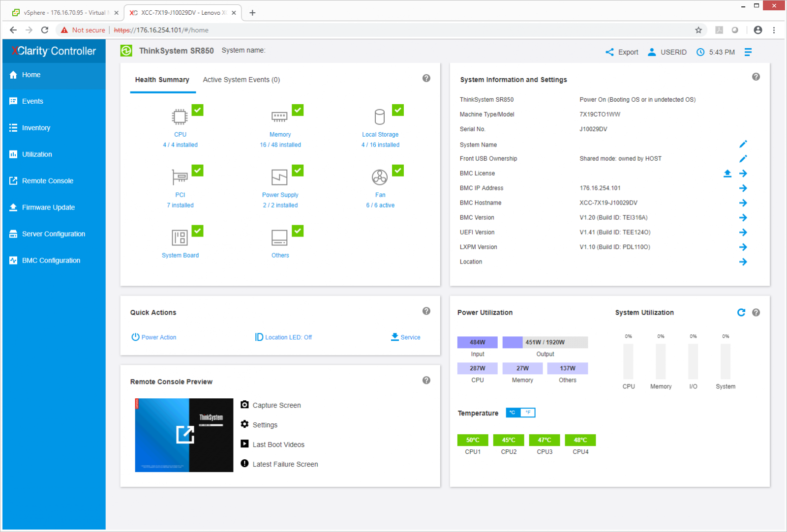Refresh the System Utilization panel

(x=741, y=312)
